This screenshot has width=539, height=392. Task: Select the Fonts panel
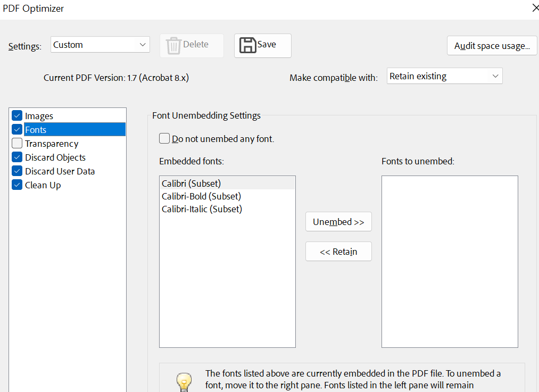36,130
